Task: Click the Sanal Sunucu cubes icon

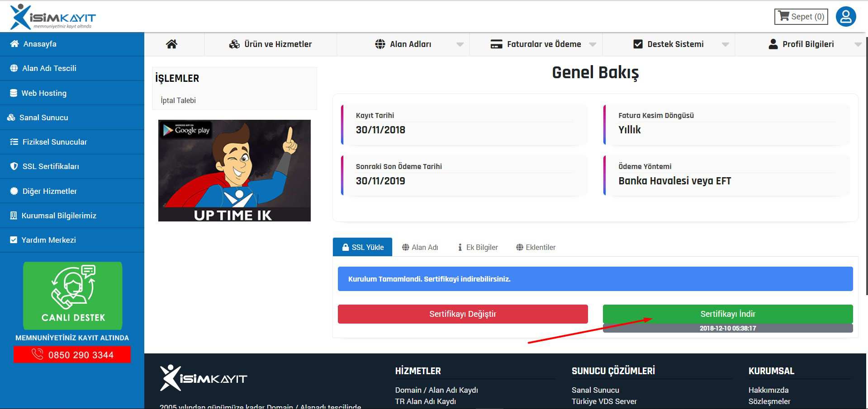Action: click(x=11, y=117)
